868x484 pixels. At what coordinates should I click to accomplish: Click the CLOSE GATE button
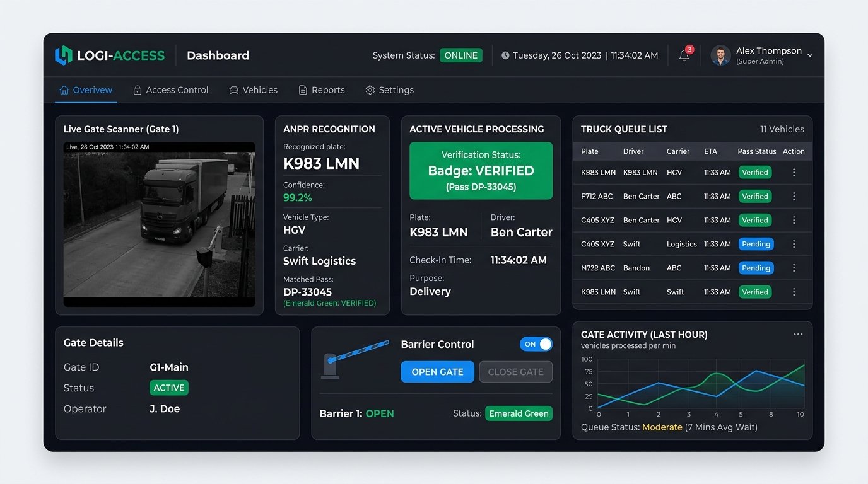[515, 372]
